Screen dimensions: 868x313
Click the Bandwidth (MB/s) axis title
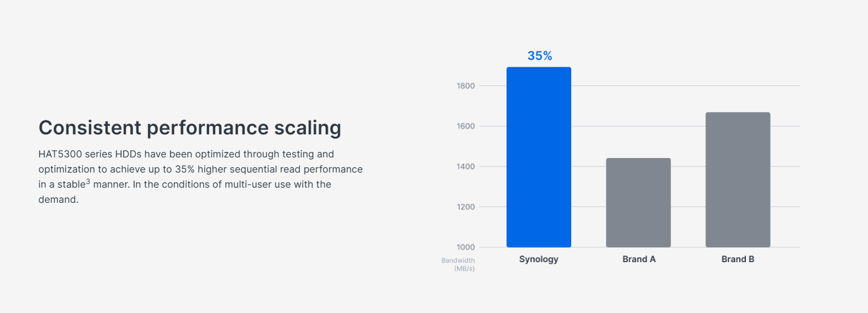[458, 265]
